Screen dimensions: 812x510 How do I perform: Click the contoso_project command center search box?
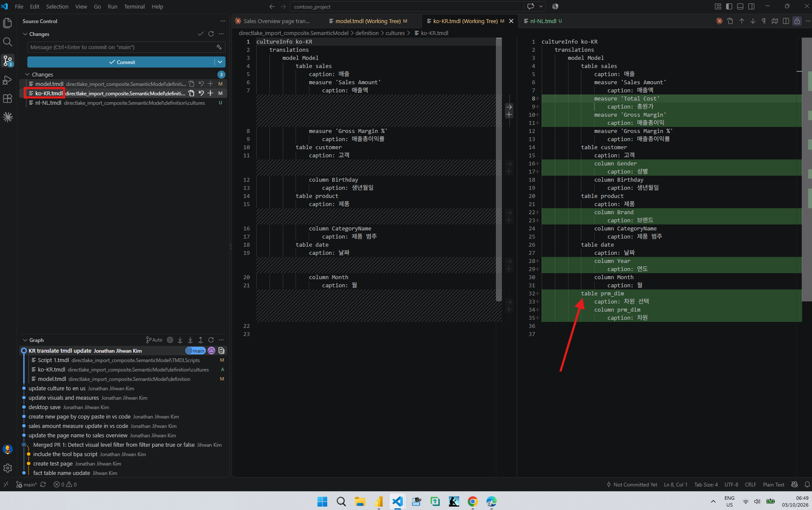(x=407, y=6)
